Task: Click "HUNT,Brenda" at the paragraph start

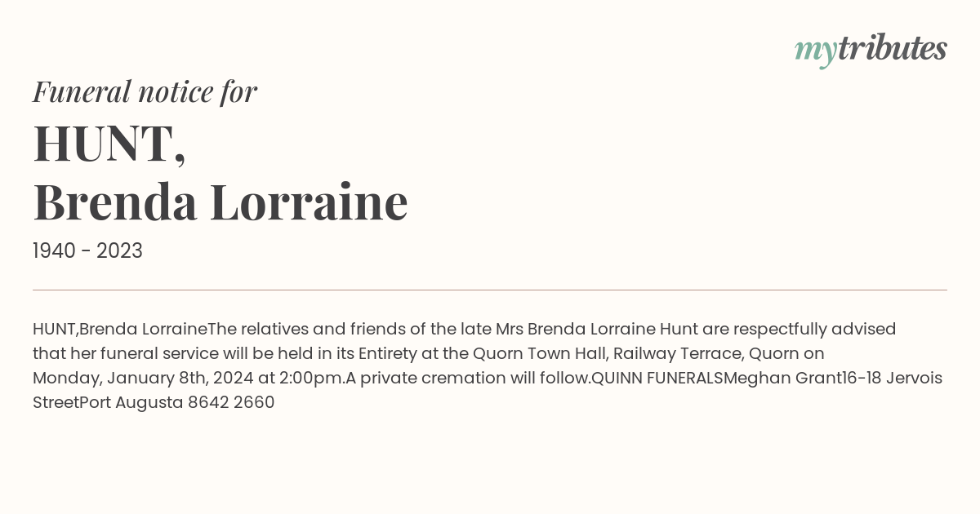Action: [x=85, y=330]
